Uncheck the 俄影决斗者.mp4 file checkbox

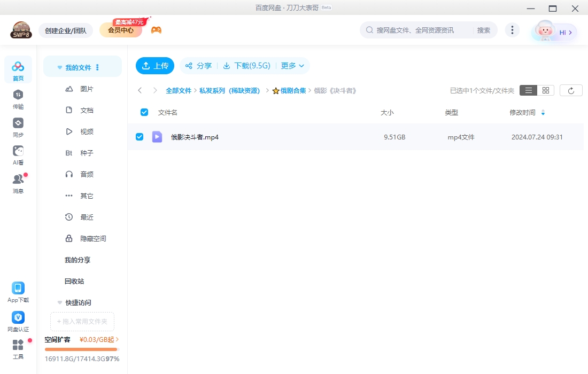click(140, 137)
